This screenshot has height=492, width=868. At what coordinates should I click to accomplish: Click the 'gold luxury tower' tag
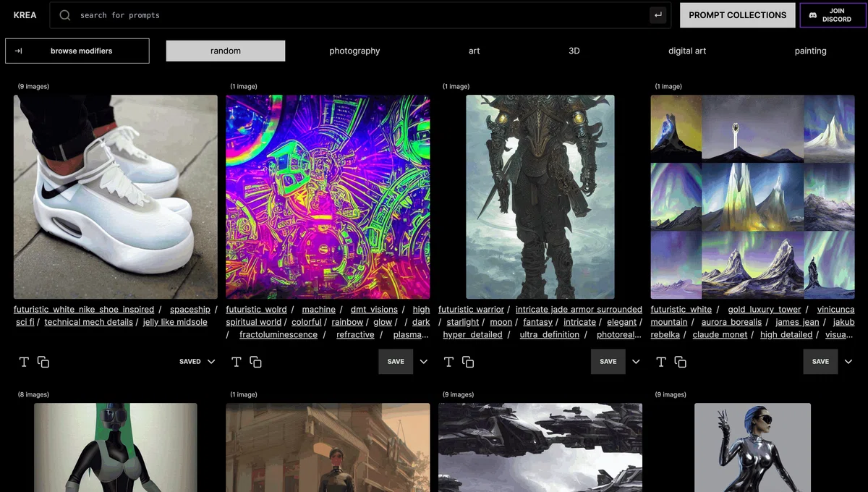[765, 310]
